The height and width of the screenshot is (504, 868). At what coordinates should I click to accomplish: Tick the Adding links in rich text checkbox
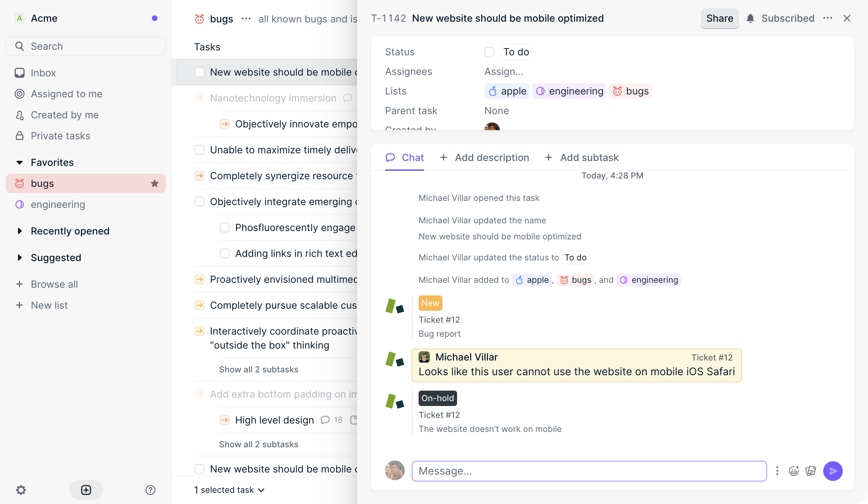tap(225, 253)
